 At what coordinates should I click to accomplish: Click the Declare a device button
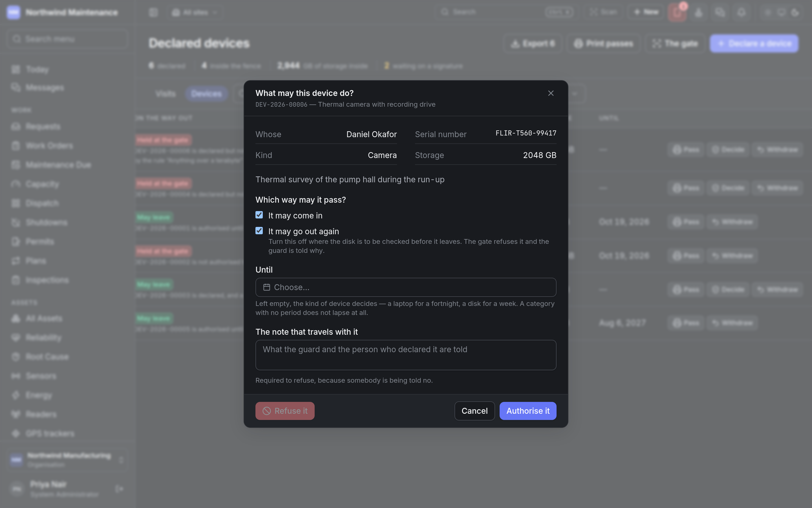pyautogui.click(x=754, y=43)
